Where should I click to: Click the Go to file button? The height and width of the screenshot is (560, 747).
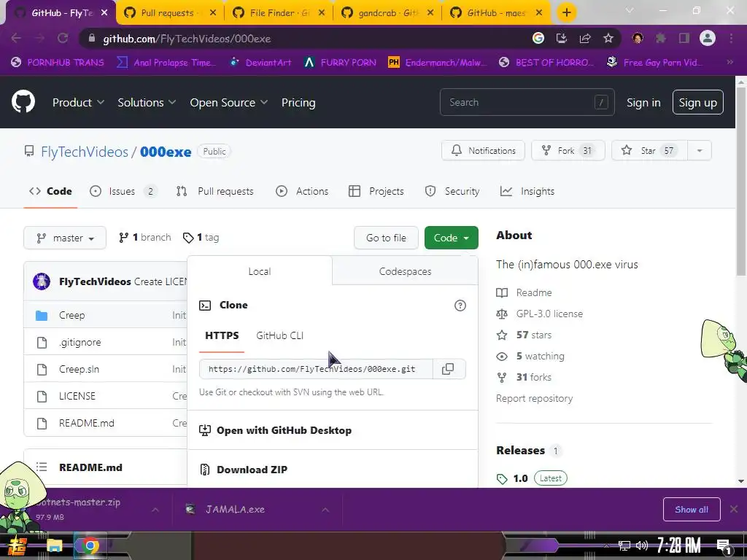(386, 238)
